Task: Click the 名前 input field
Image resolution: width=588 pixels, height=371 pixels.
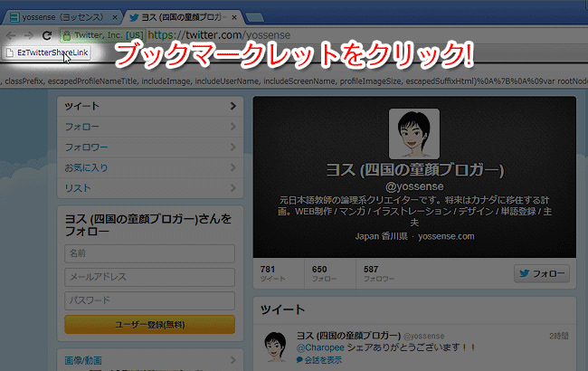Action: tap(149, 253)
